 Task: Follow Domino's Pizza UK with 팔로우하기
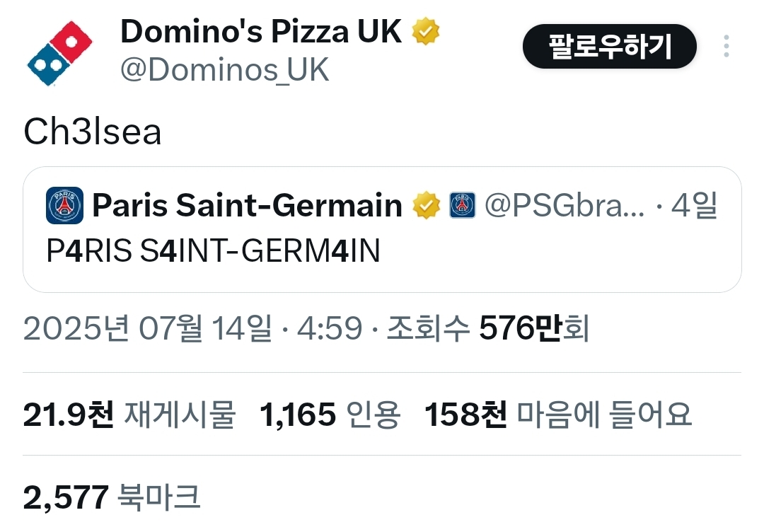(x=610, y=46)
